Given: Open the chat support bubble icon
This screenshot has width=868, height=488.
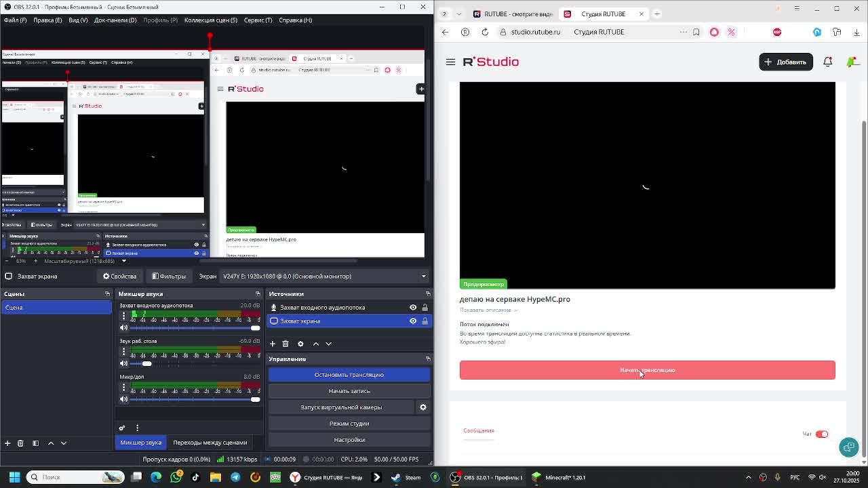Looking at the screenshot, I should pyautogui.click(x=848, y=447).
